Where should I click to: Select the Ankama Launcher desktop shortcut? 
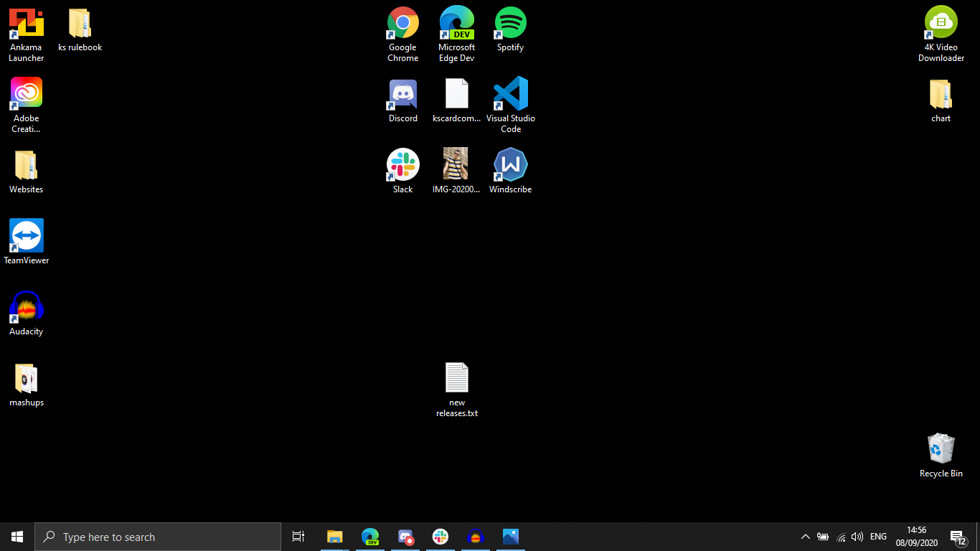click(x=27, y=34)
